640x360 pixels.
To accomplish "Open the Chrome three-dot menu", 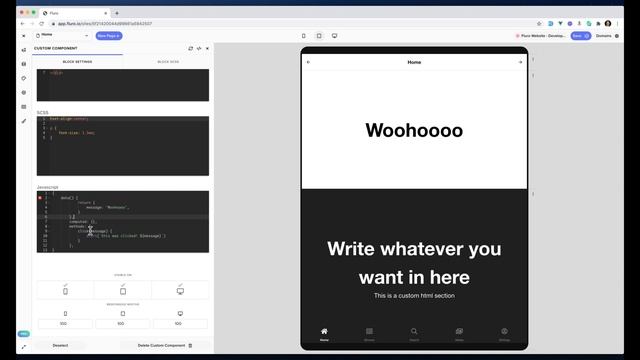I will click(618, 24).
